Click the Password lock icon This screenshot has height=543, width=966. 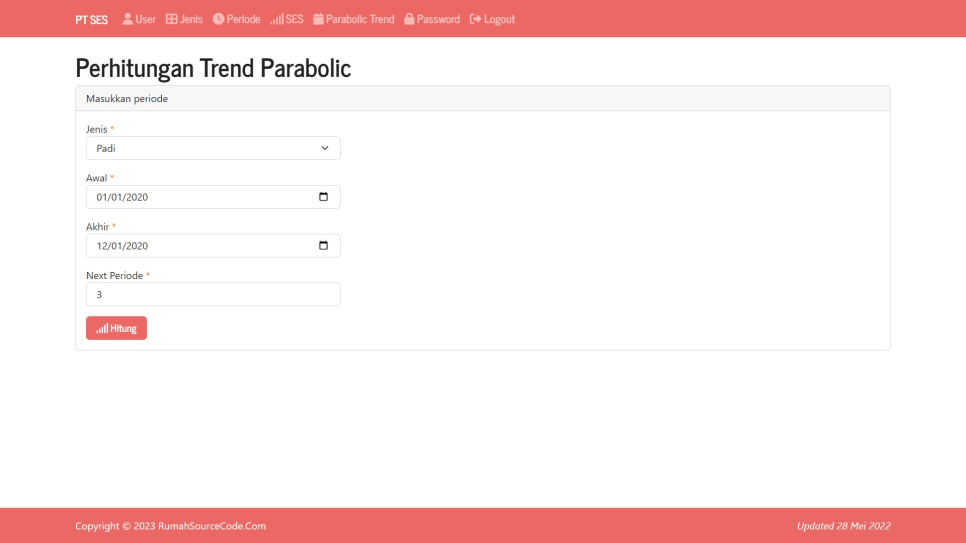click(409, 18)
